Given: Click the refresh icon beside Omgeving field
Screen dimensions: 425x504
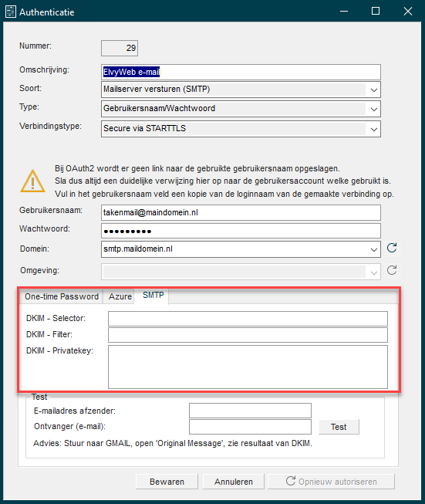Looking at the screenshot, I should [x=392, y=270].
